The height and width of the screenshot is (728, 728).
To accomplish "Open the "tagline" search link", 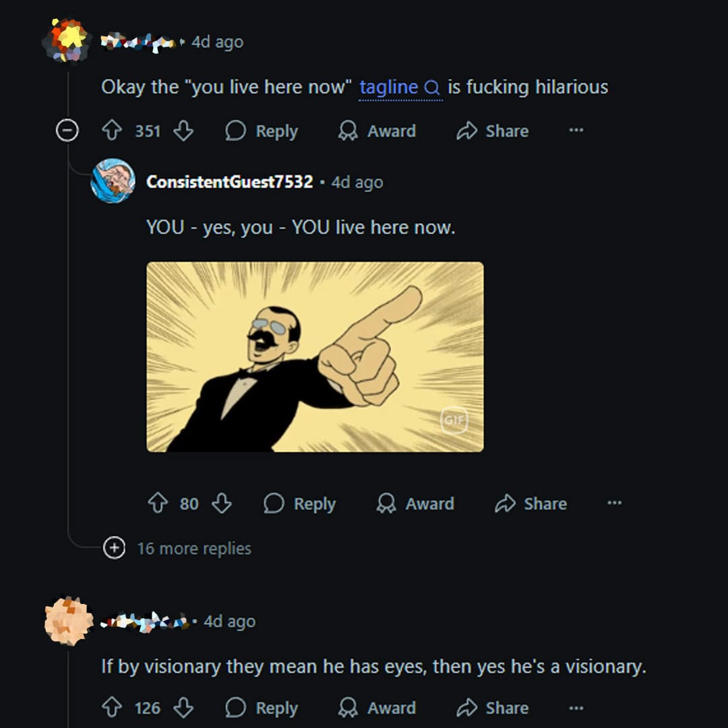I will (x=389, y=87).
